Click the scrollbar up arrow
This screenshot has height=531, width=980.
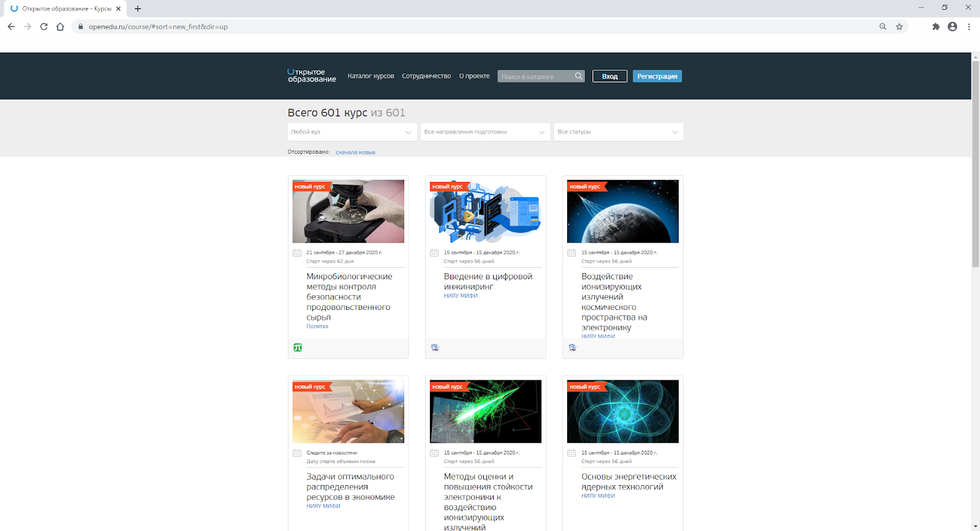[x=976, y=57]
